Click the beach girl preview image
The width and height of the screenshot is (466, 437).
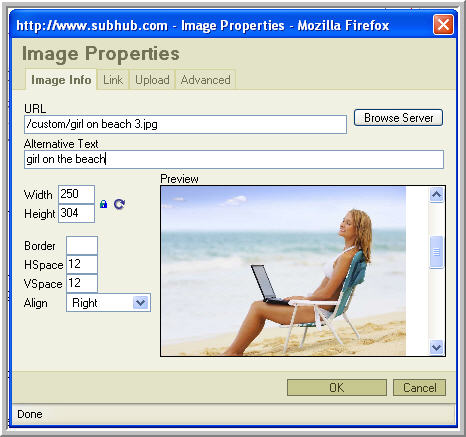pos(283,271)
